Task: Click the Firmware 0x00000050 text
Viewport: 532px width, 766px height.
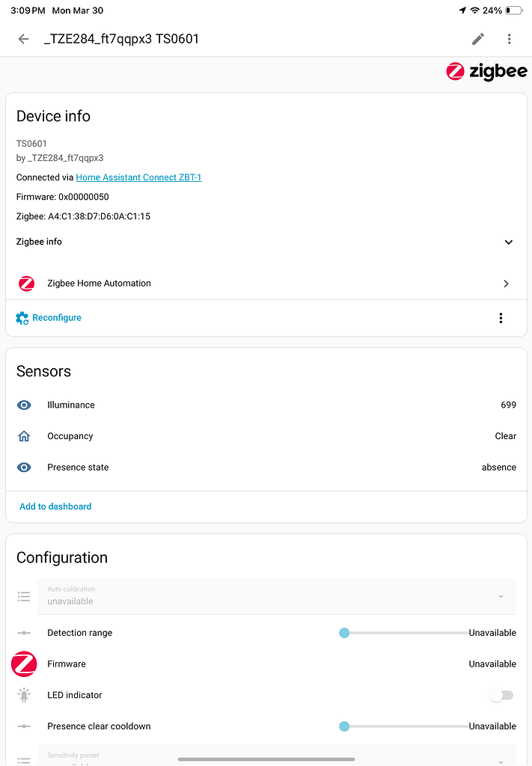Action: pyautogui.click(x=63, y=197)
